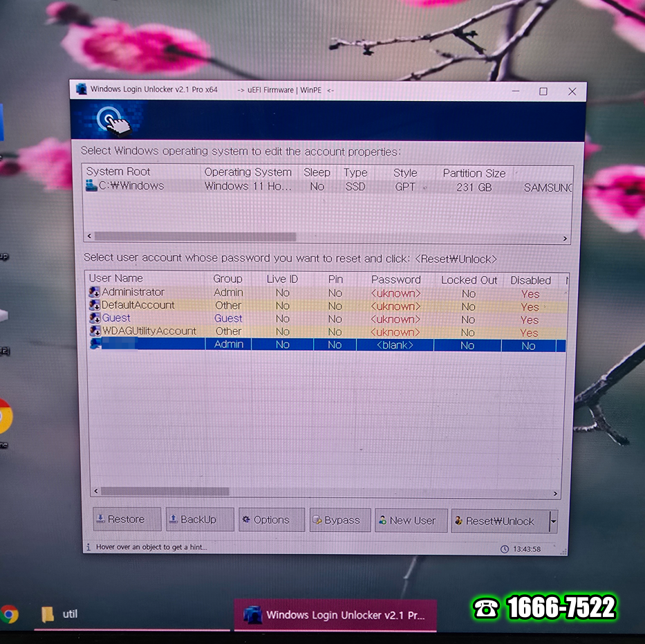Viewport: 645px width, 644px height.
Task: Click the Guest group cell
Action: [x=228, y=318]
